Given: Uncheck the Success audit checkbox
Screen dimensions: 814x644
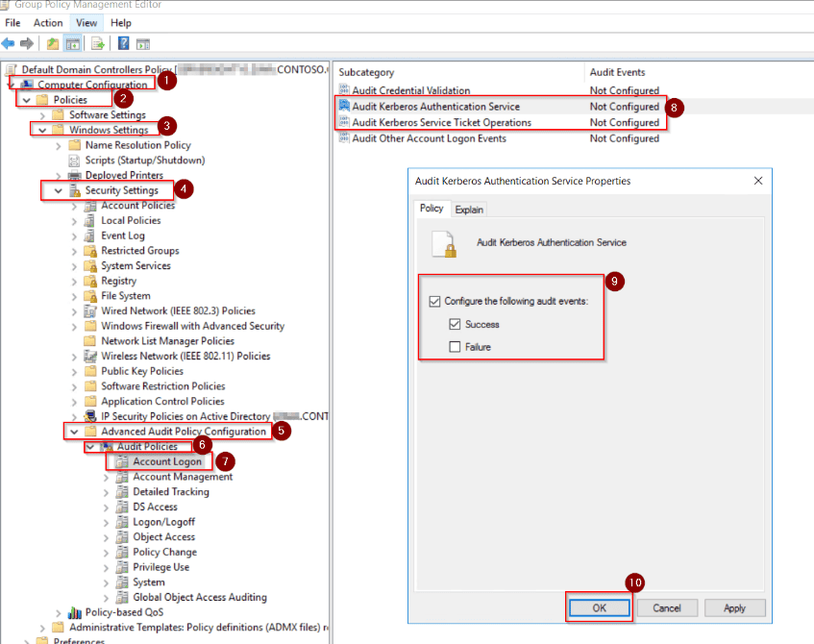Looking at the screenshot, I should pyautogui.click(x=455, y=324).
